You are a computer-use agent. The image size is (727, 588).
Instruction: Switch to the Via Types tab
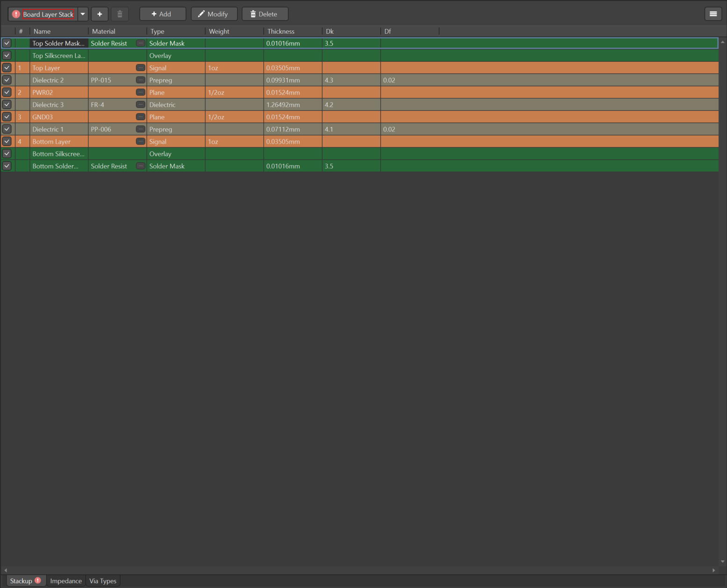pyautogui.click(x=103, y=581)
